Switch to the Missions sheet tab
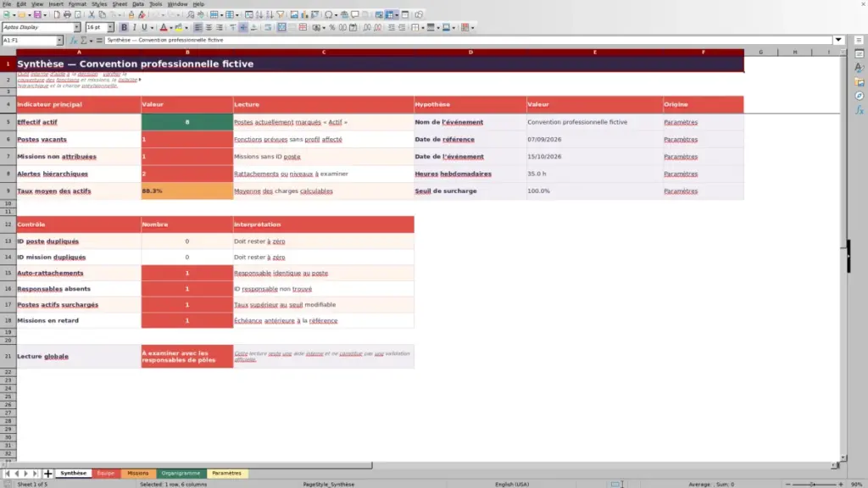Image resolution: width=868 pixels, height=488 pixels. (138, 474)
